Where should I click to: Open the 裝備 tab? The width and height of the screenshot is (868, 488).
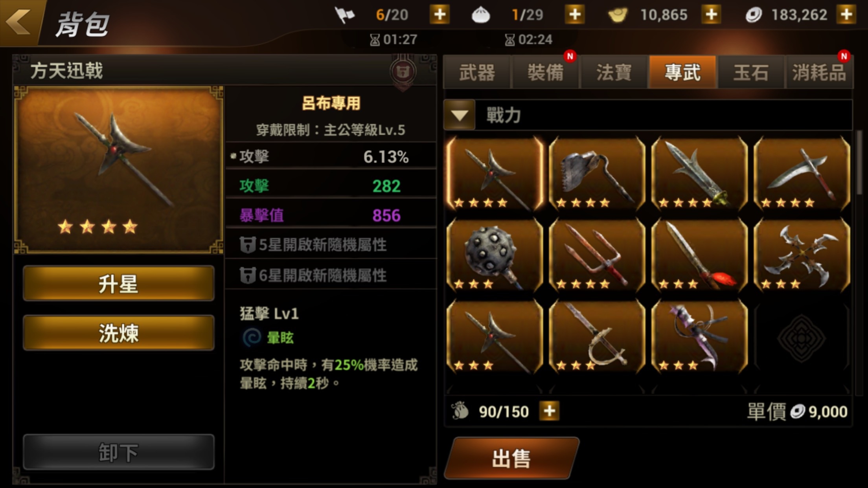tap(545, 72)
